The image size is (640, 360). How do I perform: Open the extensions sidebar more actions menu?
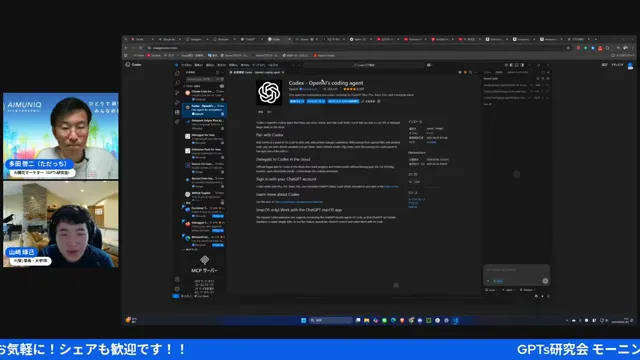click(222, 72)
